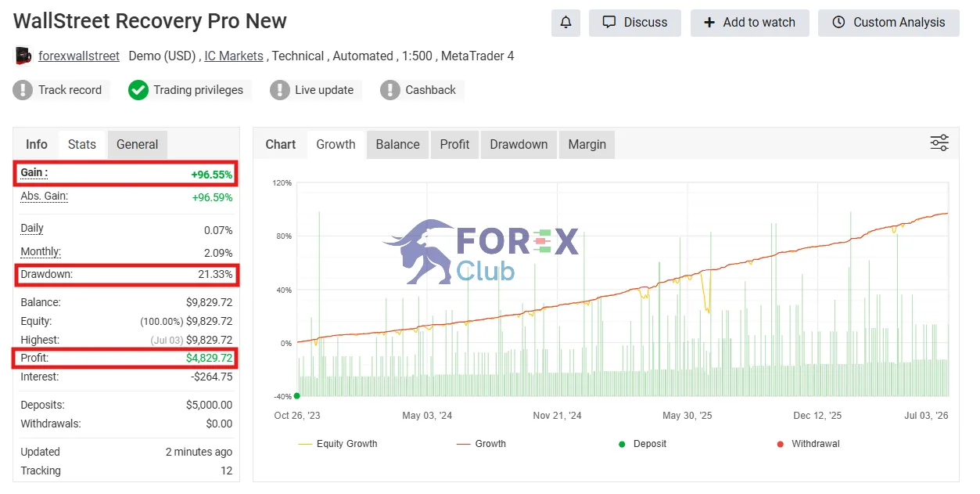This screenshot has height=494, width=980.
Task: Click the green Trading privileges checkmark icon
Action: [x=138, y=90]
